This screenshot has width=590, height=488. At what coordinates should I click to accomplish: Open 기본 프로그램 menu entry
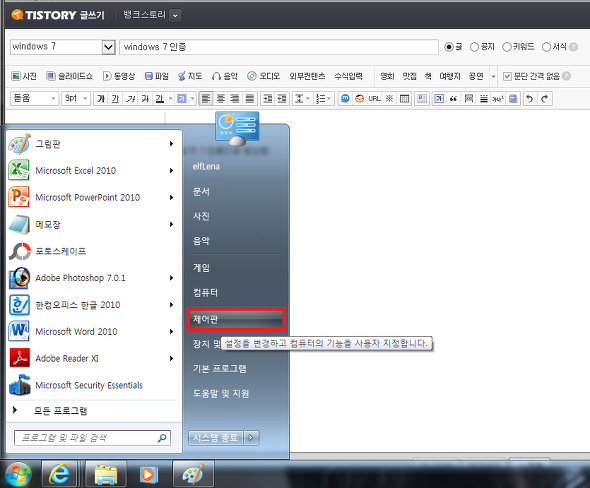click(219, 368)
